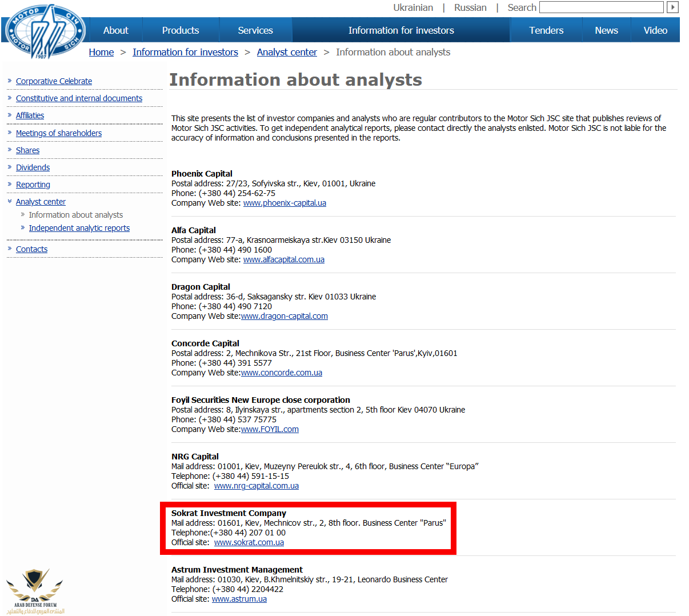Click breadcrumb text Information about analysts

pos(393,52)
